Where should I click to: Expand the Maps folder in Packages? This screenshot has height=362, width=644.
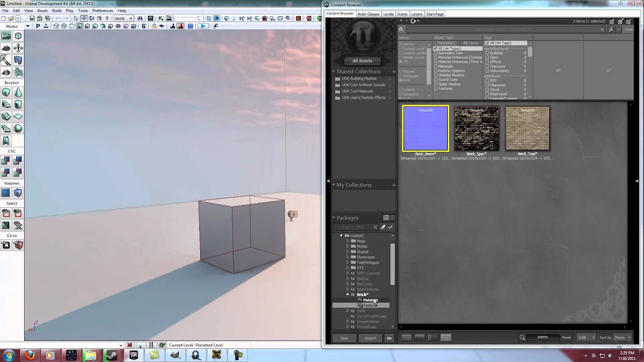click(x=347, y=241)
